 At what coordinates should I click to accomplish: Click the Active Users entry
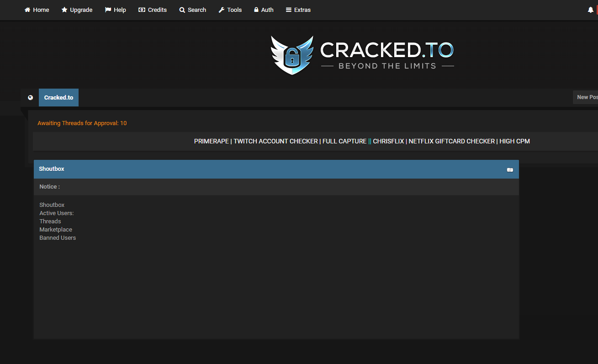[x=57, y=213]
